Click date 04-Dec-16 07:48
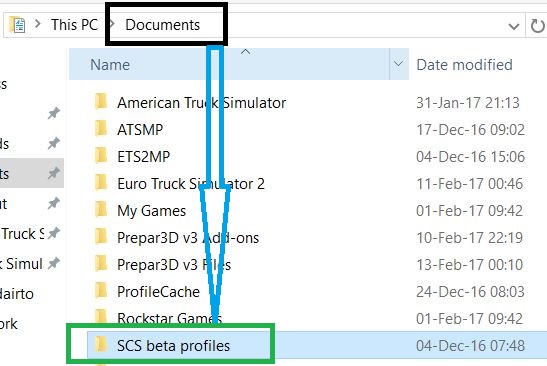547x366 pixels. [x=470, y=346]
